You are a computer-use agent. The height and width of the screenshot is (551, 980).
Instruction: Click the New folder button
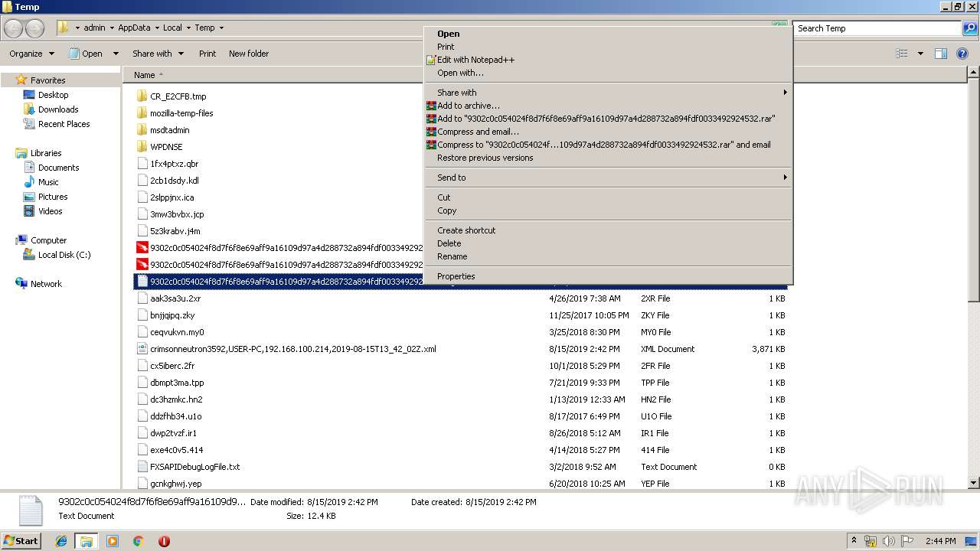point(249,54)
